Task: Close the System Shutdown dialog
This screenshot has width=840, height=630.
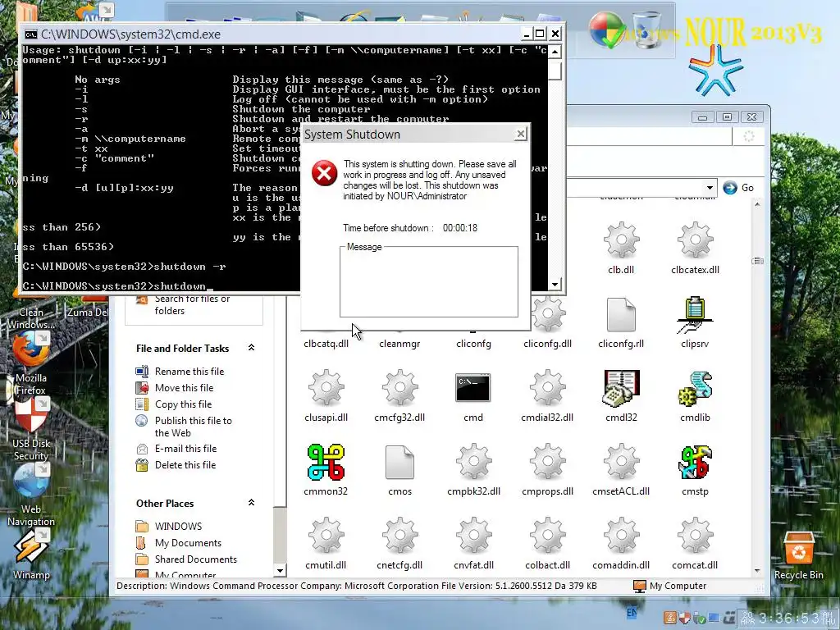Action: [520, 134]
